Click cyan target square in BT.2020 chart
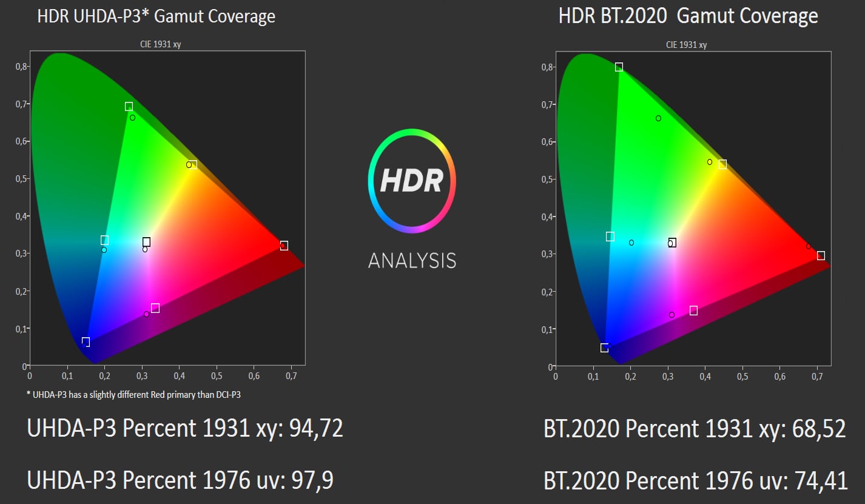Viewport: 865px width, 504px height. pos(610,237)
